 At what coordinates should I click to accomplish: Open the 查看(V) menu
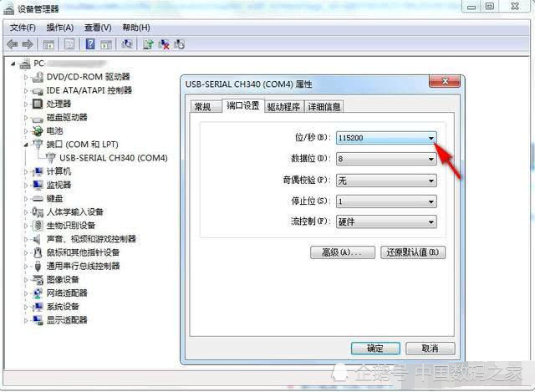coord(98,28)
